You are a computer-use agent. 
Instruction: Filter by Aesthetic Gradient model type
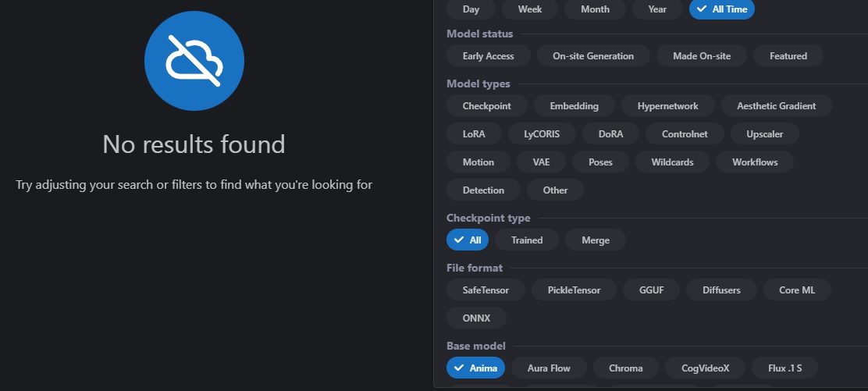click(x=776, y=106)
